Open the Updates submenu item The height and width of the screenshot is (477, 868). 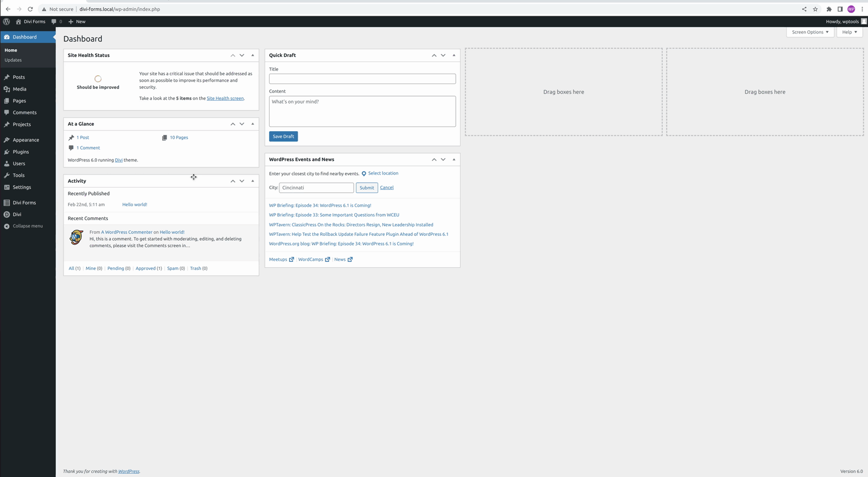click(x=13, y=60)
